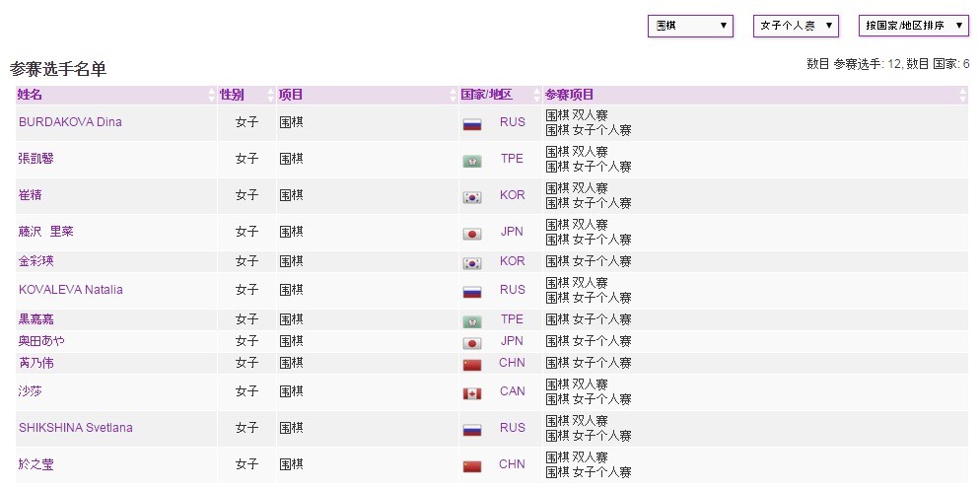Screen dimensions: 980x489
Task: Open athlete link 於之莹
Action: click(x=36, y=464)
